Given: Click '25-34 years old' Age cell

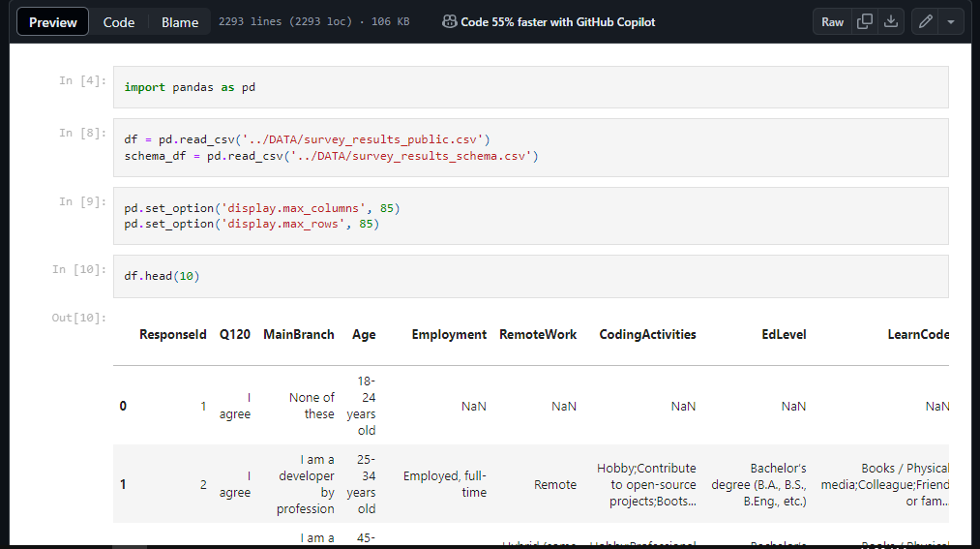Looking at the screenshot, I should pyautogui.click(x=361, y=484).
